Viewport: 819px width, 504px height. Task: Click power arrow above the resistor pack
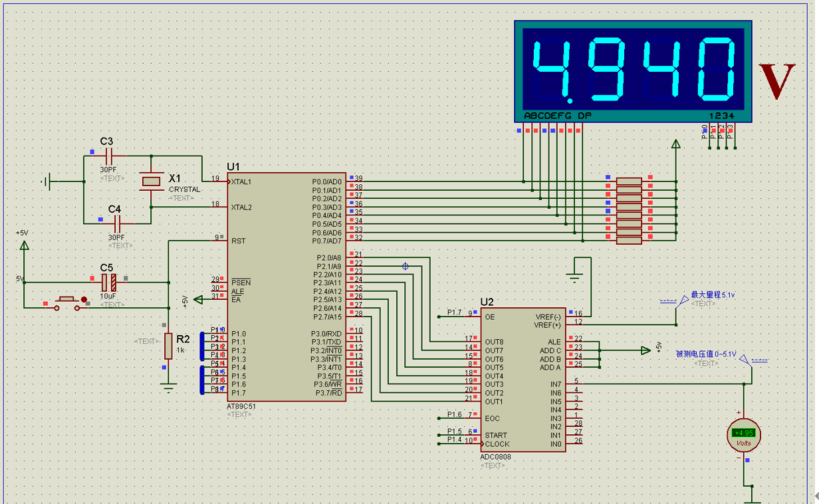point(676,144)
